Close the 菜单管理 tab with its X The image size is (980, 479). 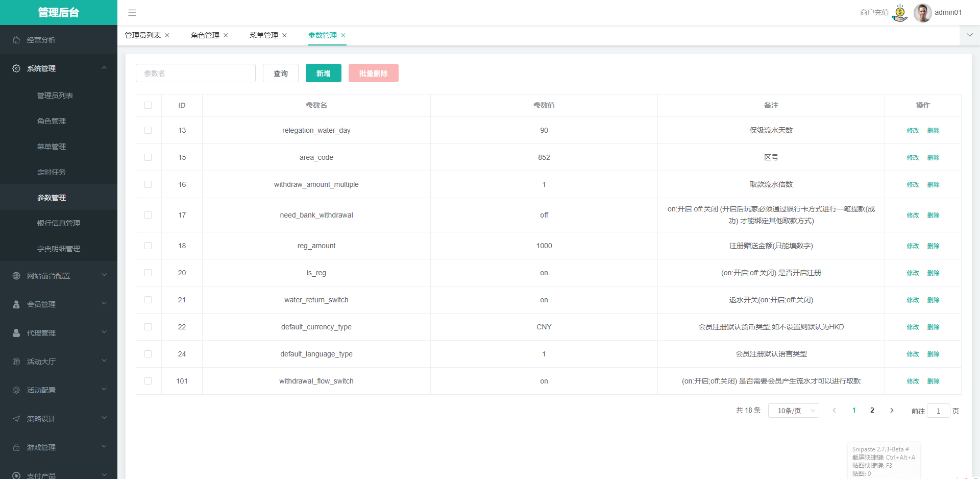coord(285,35)
